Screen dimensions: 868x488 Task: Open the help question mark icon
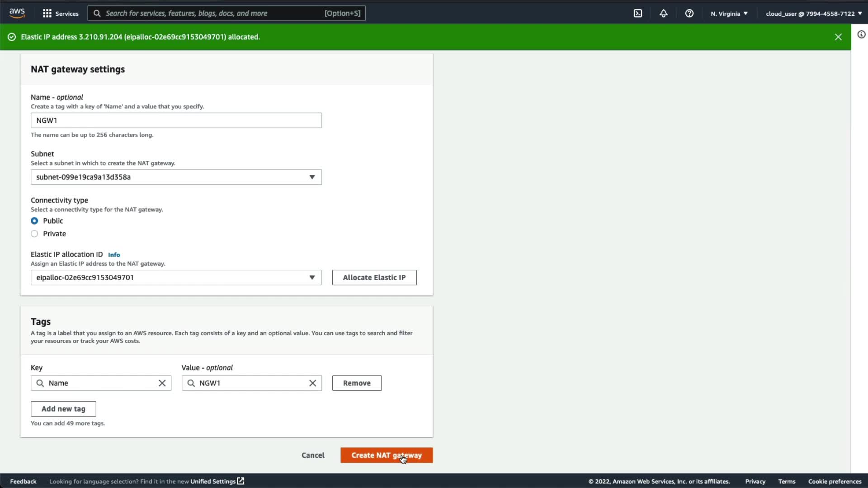click(689, 14)
